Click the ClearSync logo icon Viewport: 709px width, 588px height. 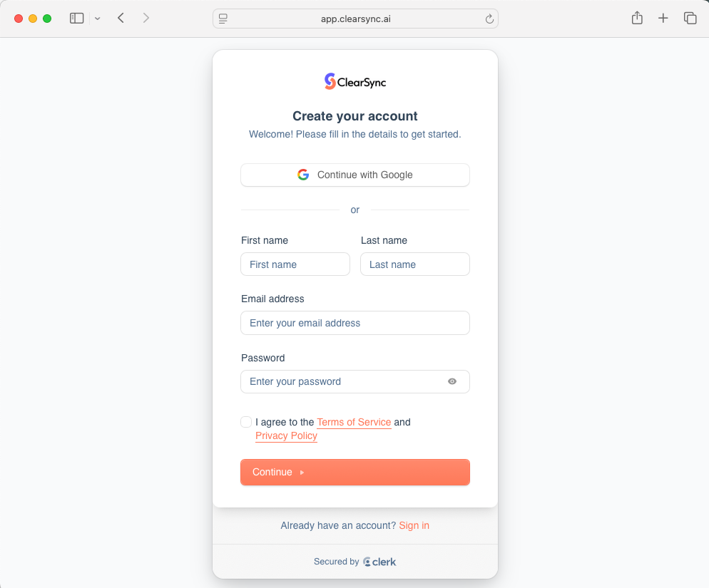tap(330, 82)
